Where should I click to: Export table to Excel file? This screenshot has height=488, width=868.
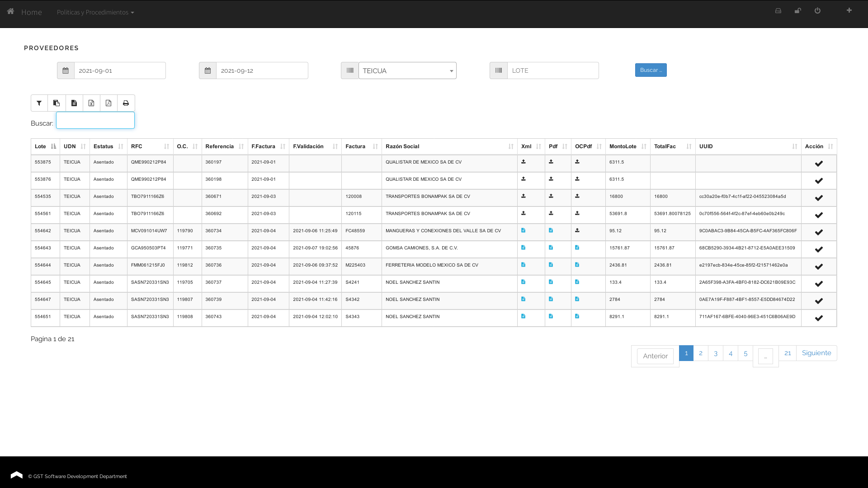91,103
